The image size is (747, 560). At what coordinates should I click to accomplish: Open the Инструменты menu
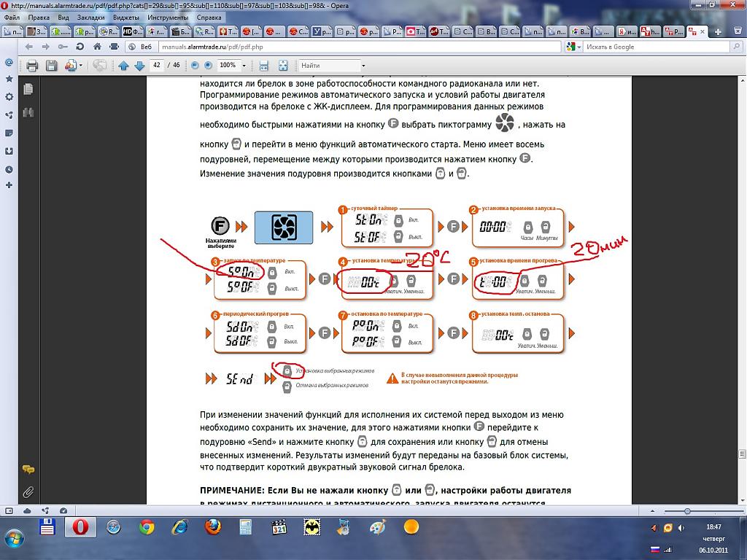(167, 17)
